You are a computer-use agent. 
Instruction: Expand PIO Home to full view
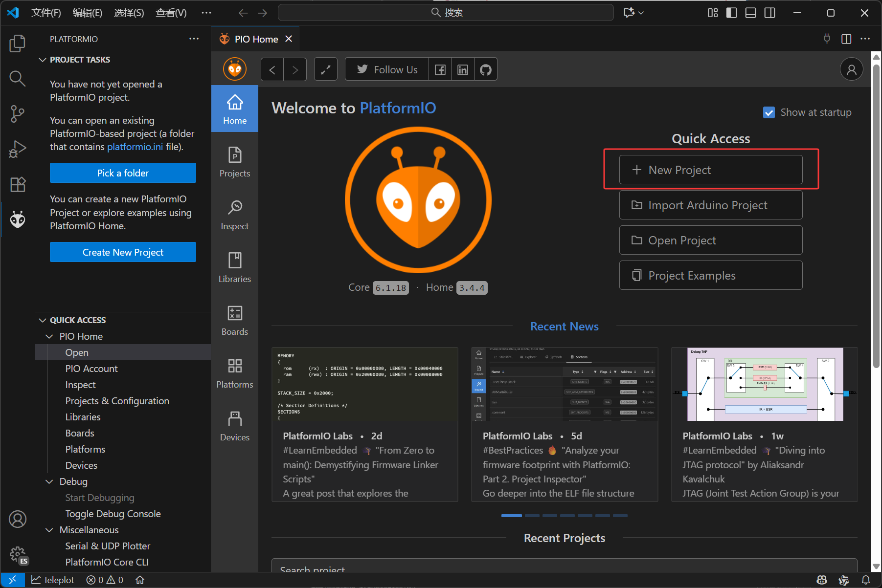[x=326, y=69]
